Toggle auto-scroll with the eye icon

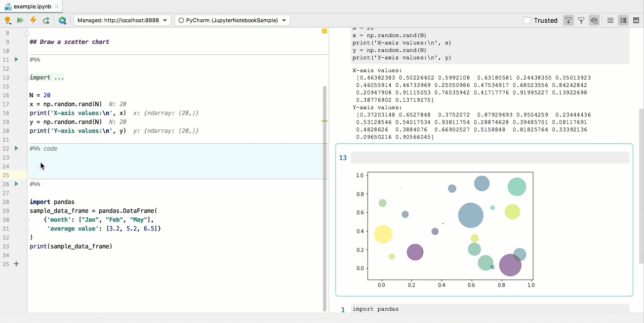593,20
